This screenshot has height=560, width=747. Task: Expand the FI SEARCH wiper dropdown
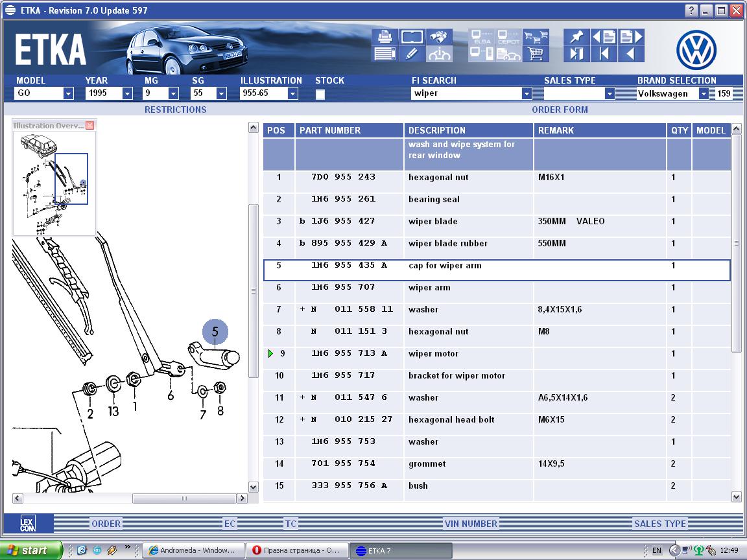527,94
